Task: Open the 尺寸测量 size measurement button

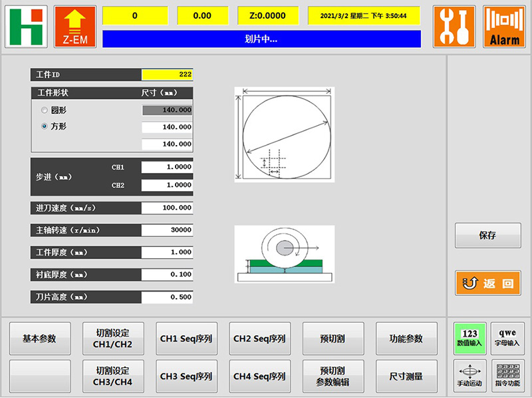Action: [406, 376]
